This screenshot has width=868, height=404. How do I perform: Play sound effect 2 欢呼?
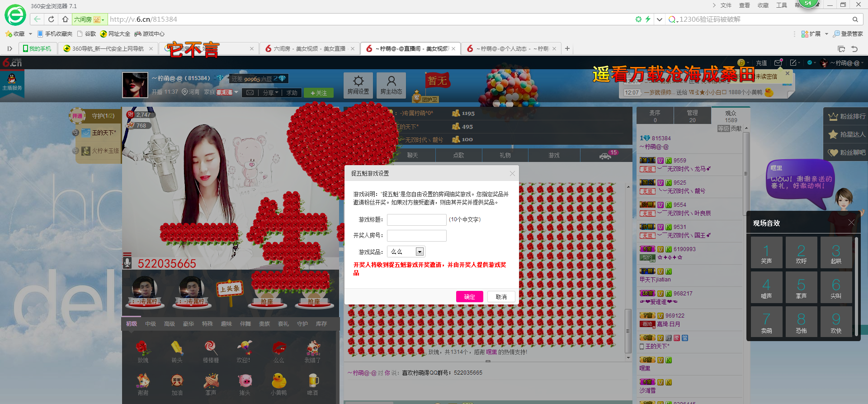[801, 252]
